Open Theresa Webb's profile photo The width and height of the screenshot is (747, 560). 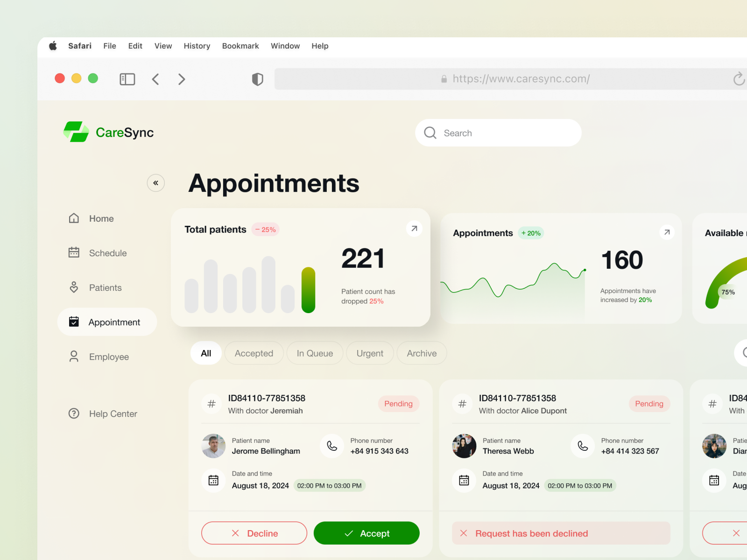click(464, 446)
